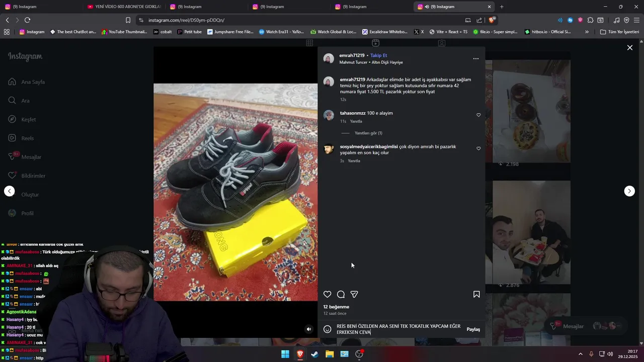Image resolution: width=644 pixels, height=362 pixels.
Task: Switch to the YENİ VİDEO 600 ABONE tab
Action: [x=124, y=7]
